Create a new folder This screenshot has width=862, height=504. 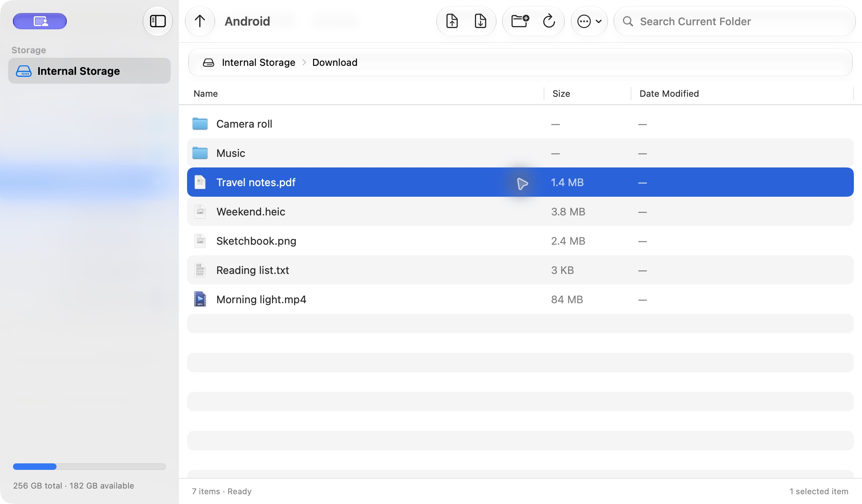click(520, 21)
